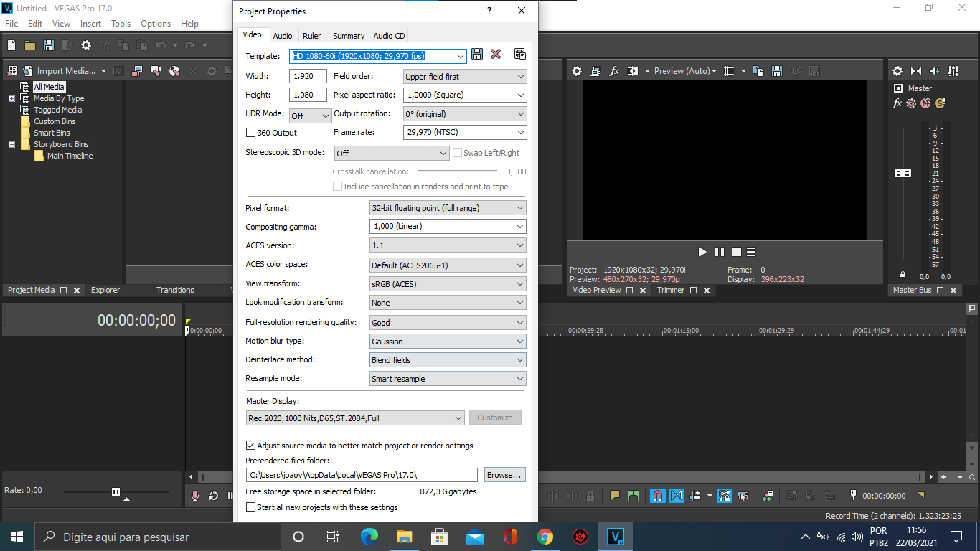The image size is (980, 551).
Task: Open the Resample mode dropdown
Action: click(x=448, y=379)
